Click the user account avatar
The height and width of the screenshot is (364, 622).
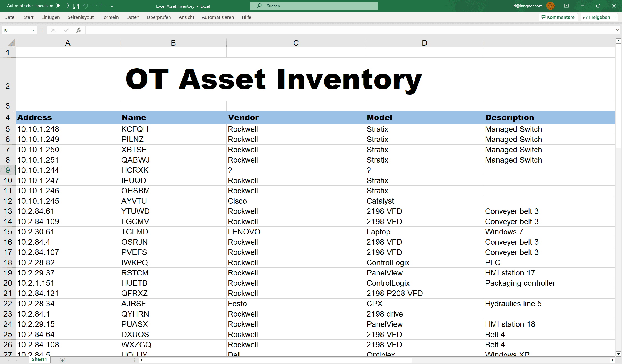pyautogui.click(x=550, y=6)
